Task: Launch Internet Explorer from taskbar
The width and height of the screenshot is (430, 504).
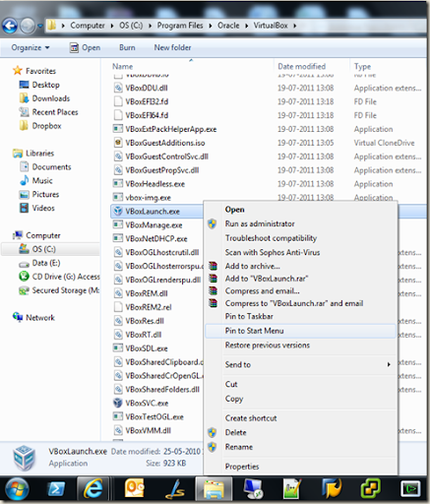Action: [93, 489]
